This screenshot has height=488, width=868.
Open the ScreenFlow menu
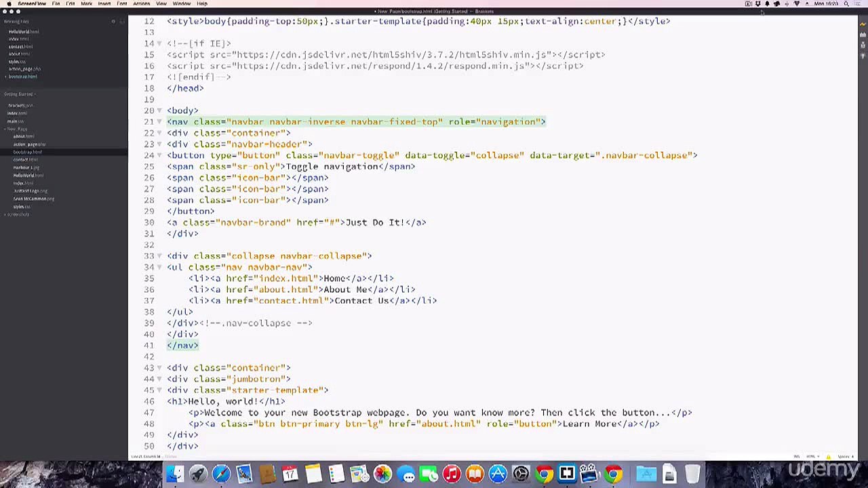(32, 4)
